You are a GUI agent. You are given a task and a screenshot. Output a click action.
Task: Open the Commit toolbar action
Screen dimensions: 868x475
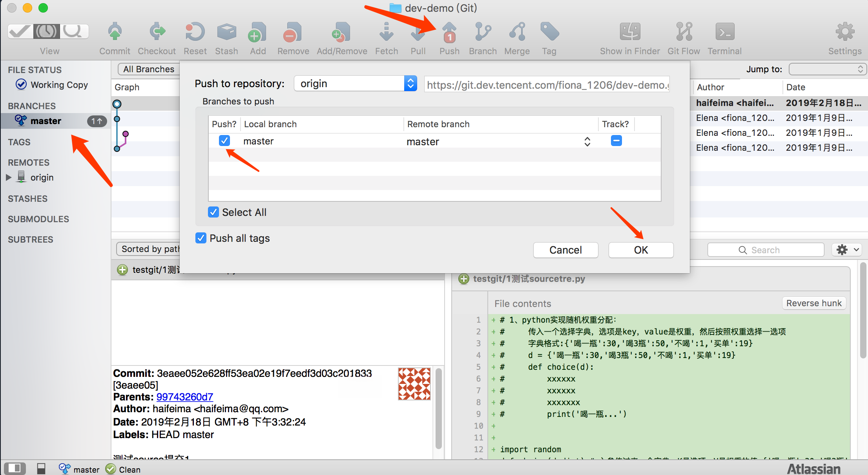point(115,38)
